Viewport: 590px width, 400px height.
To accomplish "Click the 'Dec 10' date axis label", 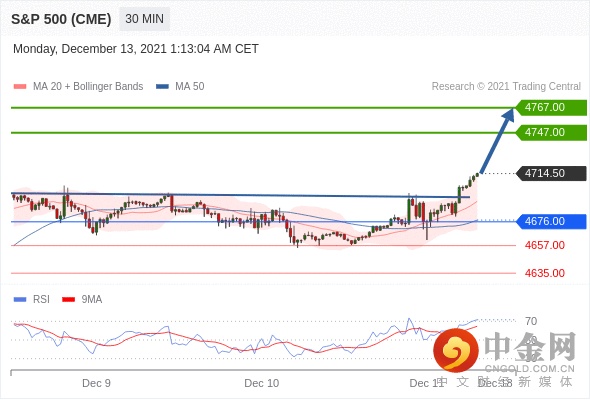I will 262,383.
